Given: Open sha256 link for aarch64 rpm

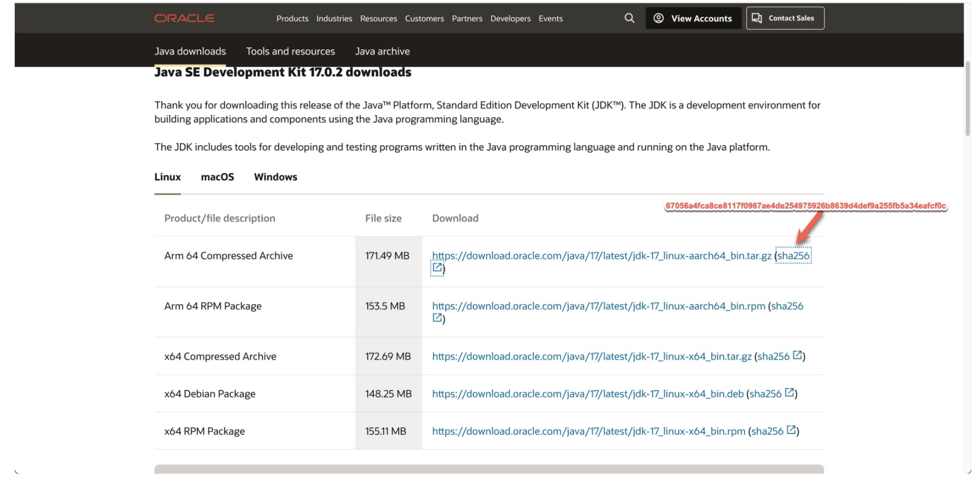Looking at the screenshot, I should [x=787, y=306].
